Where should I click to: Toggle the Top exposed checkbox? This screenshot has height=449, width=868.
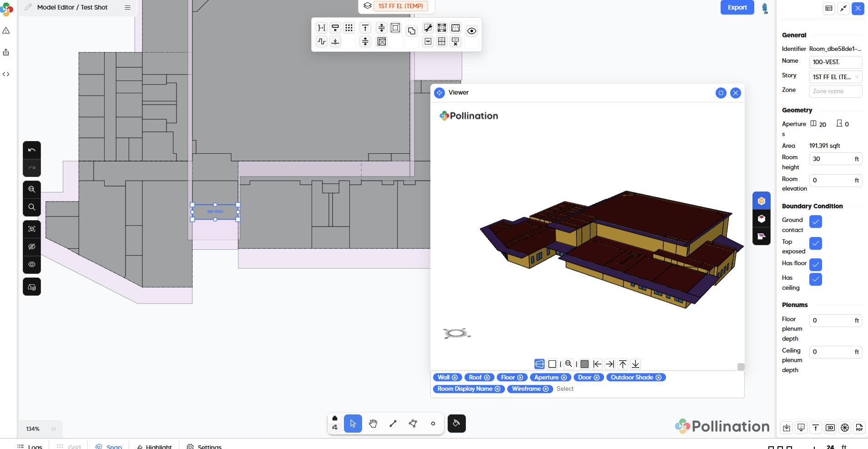pyautogui.click(x=816, y=243)
